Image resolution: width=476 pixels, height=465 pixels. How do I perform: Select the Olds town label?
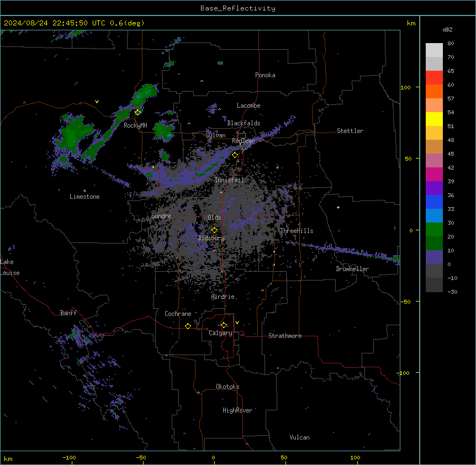[x=214, y=218]
